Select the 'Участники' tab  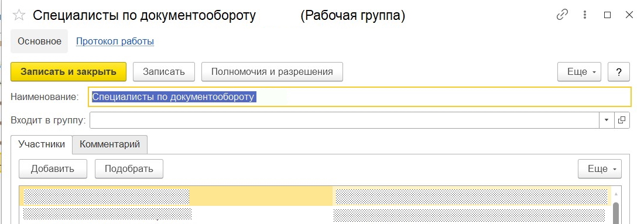(42, 144)
